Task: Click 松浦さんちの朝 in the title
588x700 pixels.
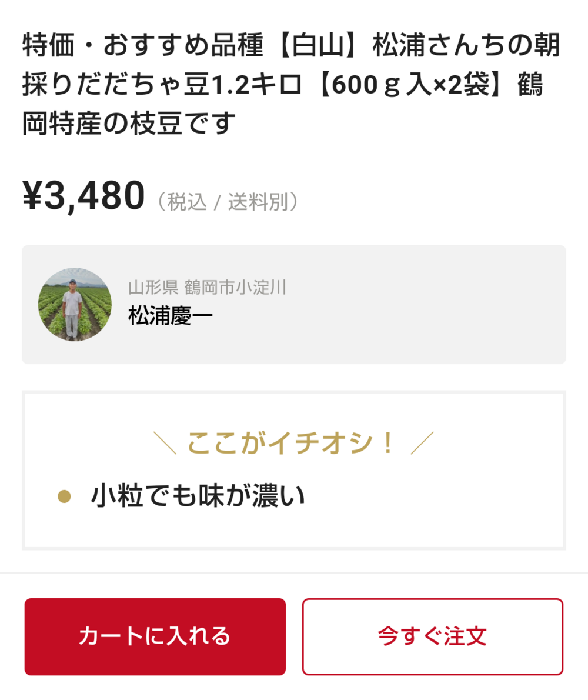Action: click(x=467, y=46)
